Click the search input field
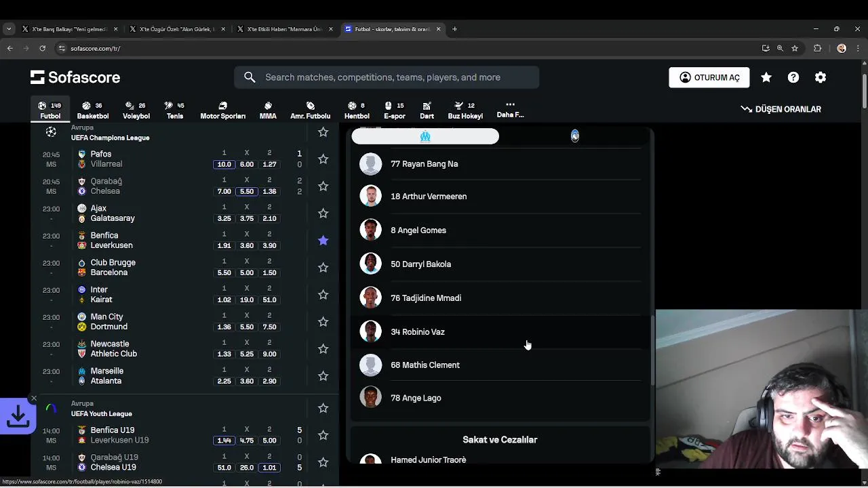Viewport: 868px width, 488px height. [x=387, y=77]
